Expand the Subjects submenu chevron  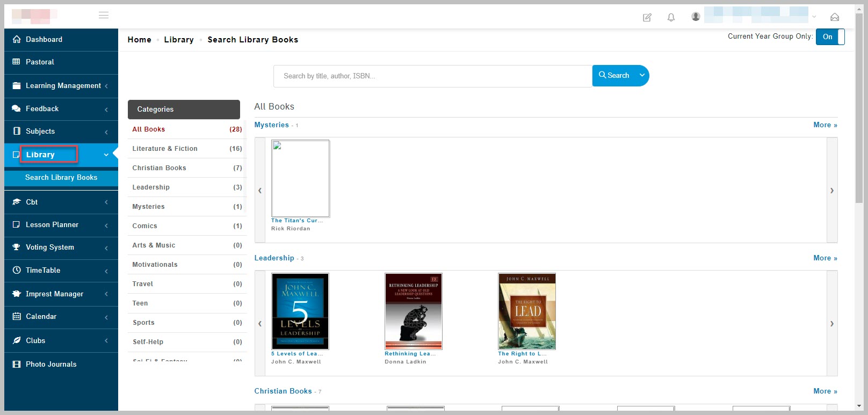[x=106, y=132]
